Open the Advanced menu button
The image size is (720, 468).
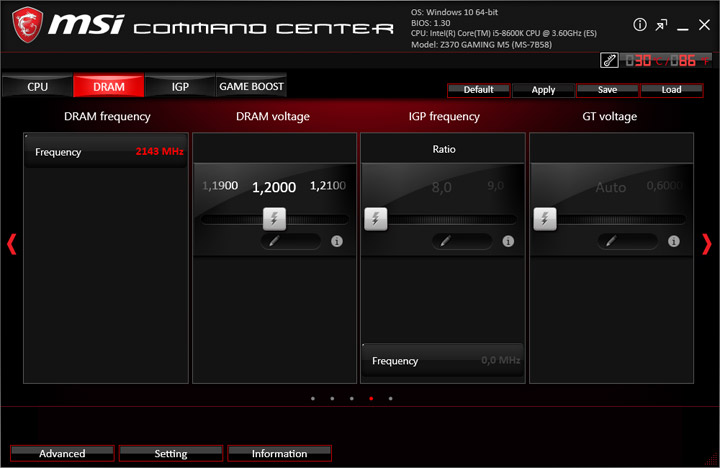coord(62,453)
